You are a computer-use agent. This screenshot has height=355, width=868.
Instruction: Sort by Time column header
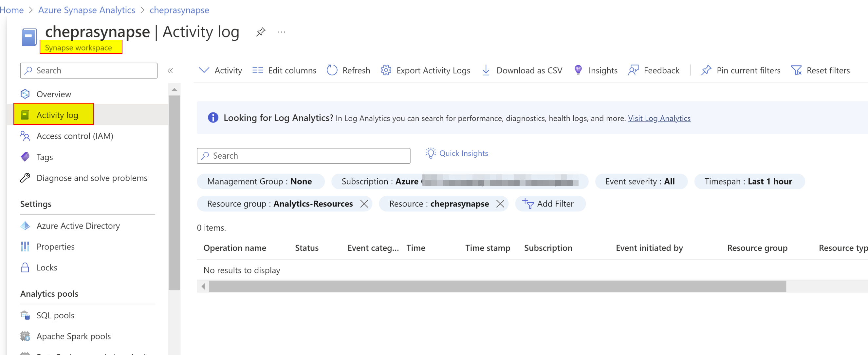point(416,248)
